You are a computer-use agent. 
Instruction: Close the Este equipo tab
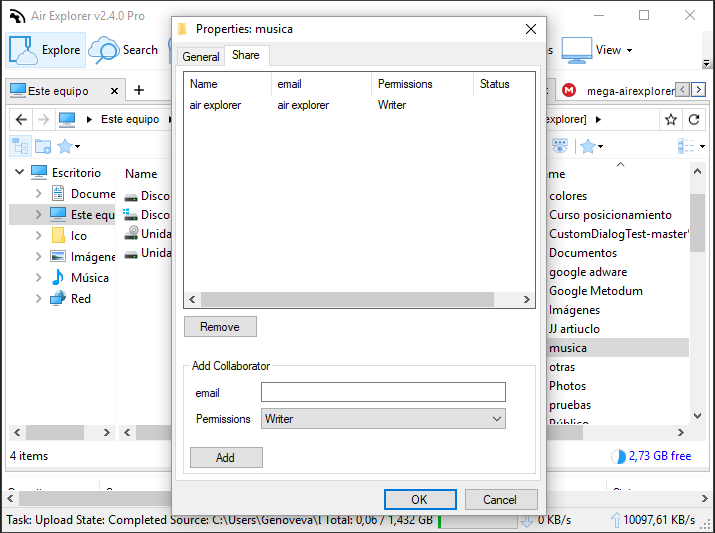[114, 91]
